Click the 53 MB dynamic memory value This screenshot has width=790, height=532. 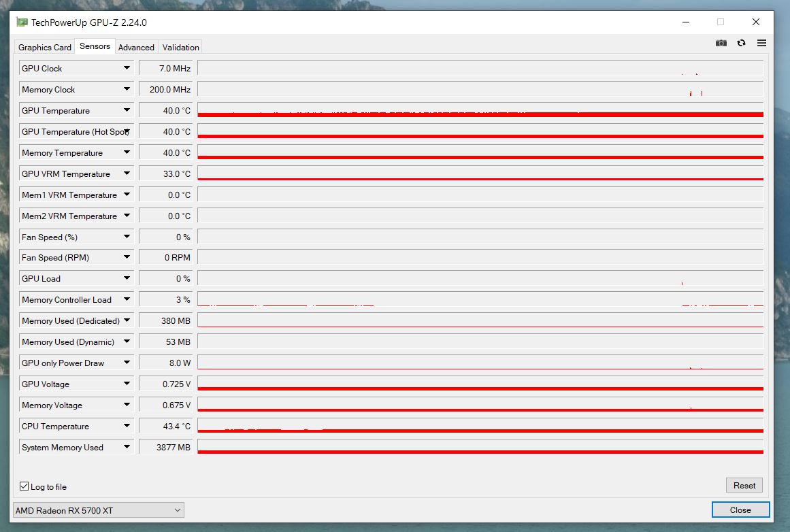(x=166, y=342)
